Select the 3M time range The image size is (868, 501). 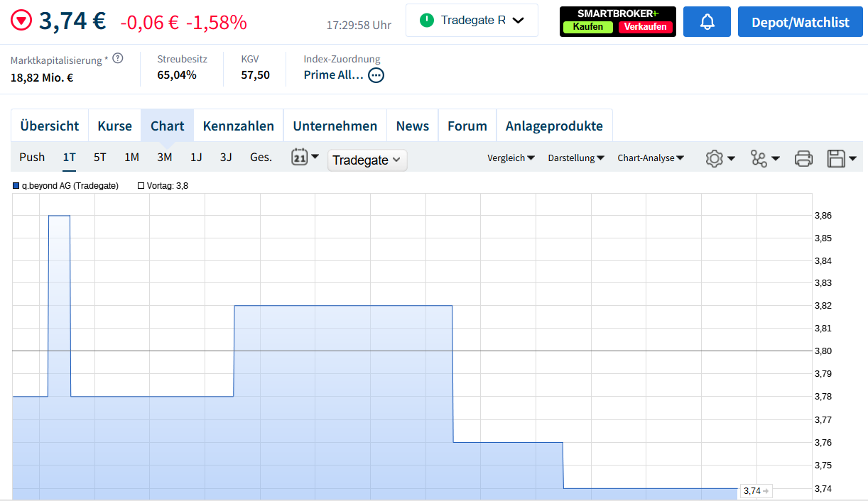(x=165, y=157)
